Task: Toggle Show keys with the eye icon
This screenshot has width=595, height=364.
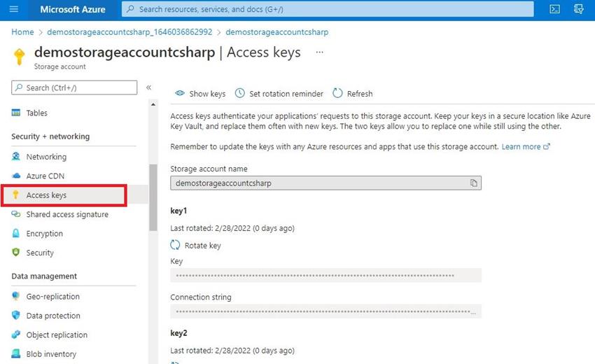Action: [180, 93]
